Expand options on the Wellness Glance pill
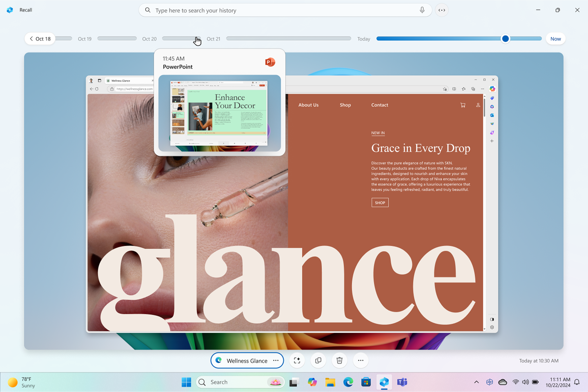The width and height of the screenshot is (588, 392). tap(276, 361)
